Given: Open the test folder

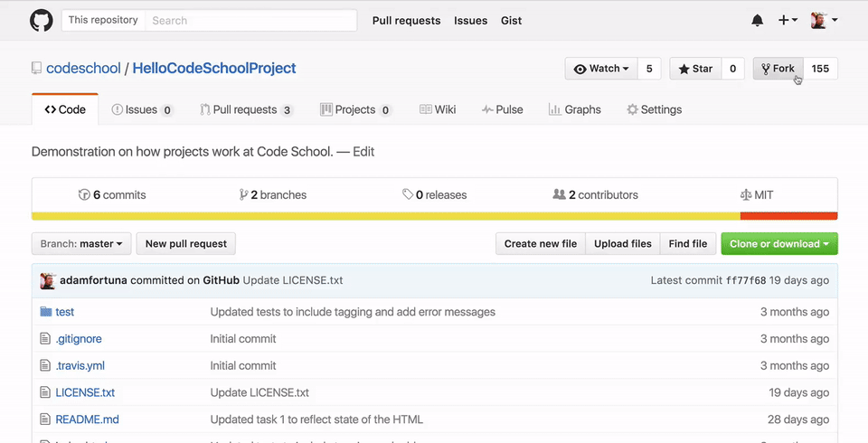Looking at the screenshot, I should [x=65, y=312].
